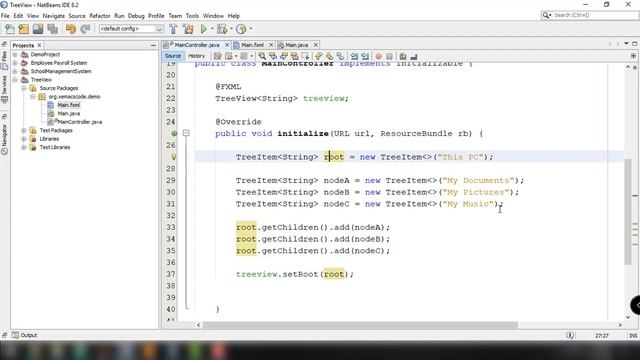Screen dimensions: 640x360
Task: Open the Refactor menu
Action: point(100,16)
